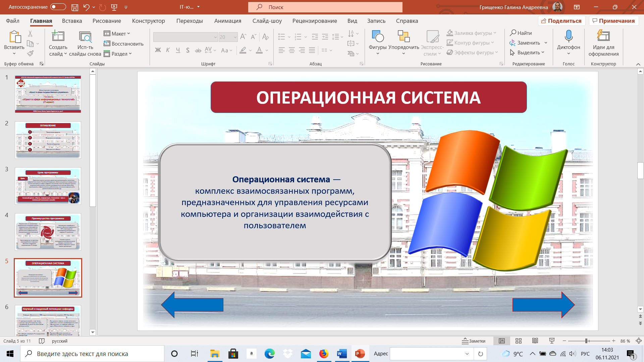Click the blue left arrow on slide

[192, 305]
